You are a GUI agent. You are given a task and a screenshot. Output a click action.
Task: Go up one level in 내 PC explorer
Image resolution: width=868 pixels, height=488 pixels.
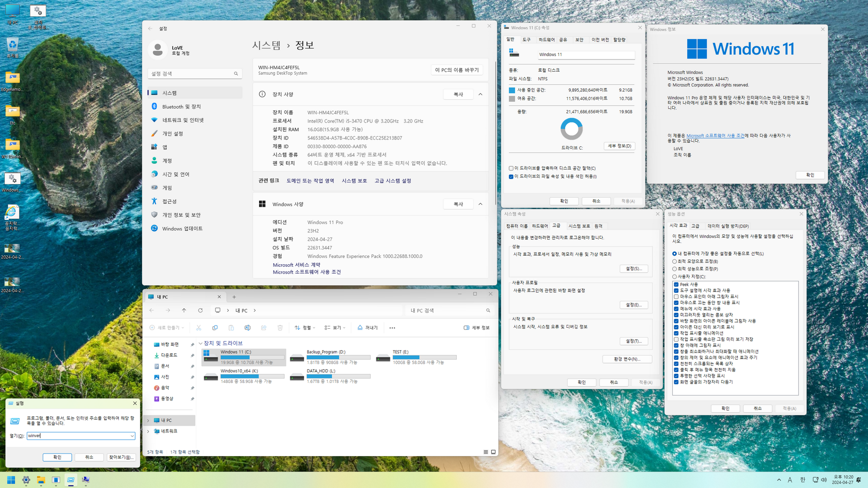(184, 310)
